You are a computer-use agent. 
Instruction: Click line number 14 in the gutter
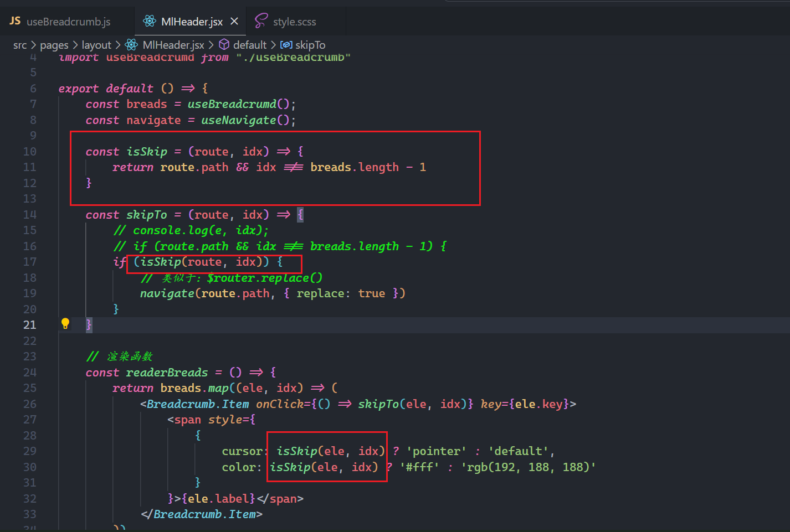click(x=30, y=215)
